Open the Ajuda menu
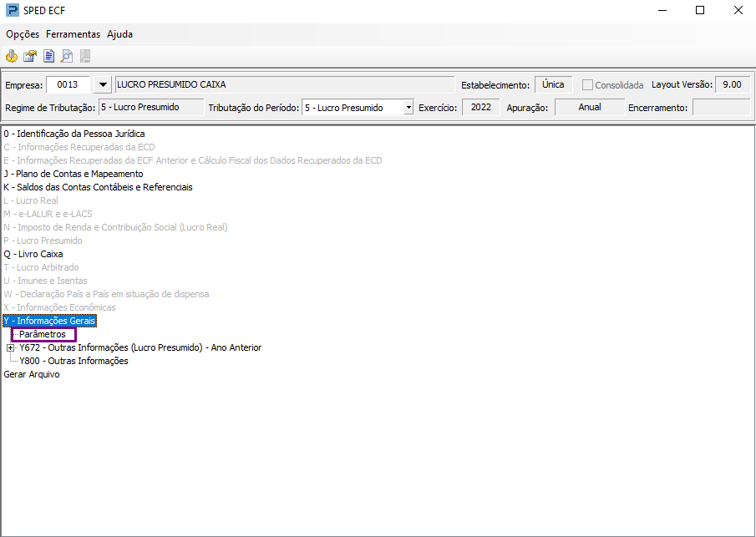Image resolution: width=756 pixels, height=537 pixels. (x=120, y=34)
